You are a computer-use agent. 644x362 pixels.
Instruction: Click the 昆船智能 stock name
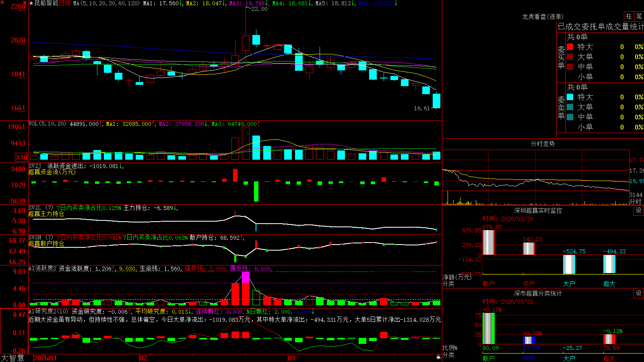coord(46,3)
